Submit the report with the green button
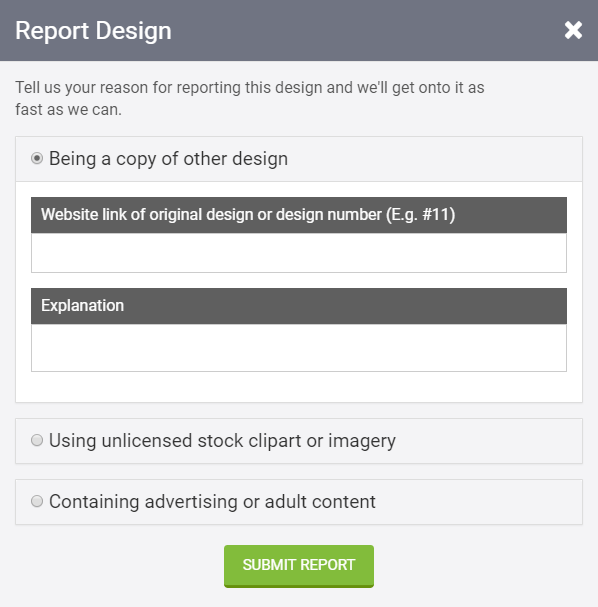 click(x=299, y=566)
